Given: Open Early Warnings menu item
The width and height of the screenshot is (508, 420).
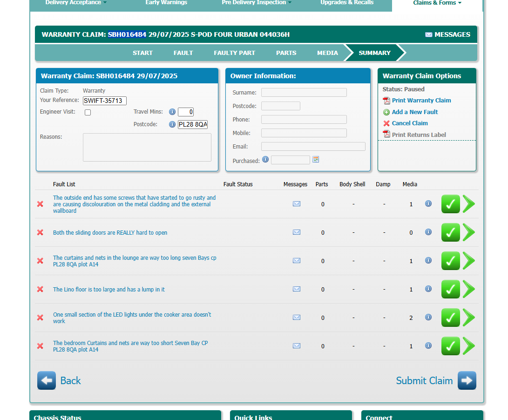Looking at the screenshot, I should [166, 3].
